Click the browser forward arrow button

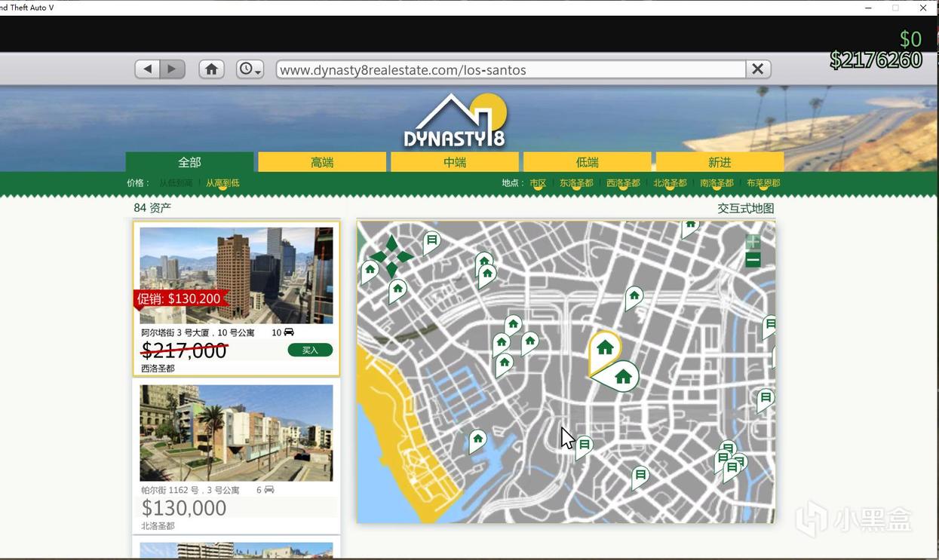(173, 69)
